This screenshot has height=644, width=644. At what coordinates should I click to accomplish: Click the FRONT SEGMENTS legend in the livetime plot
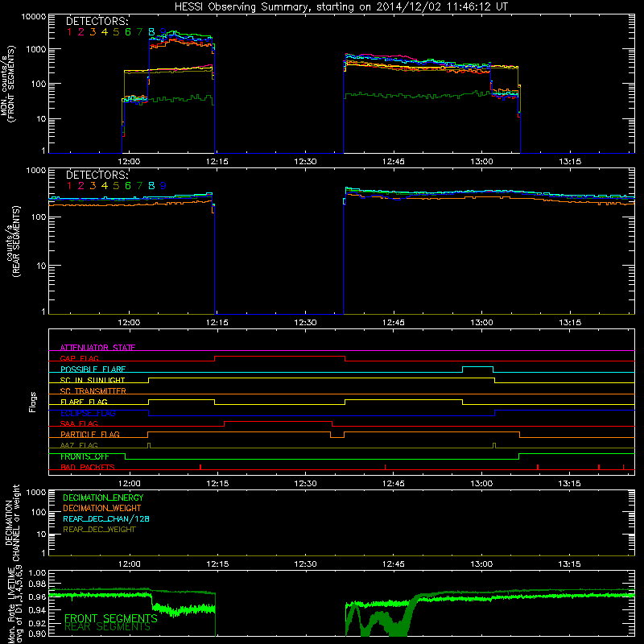[x=111, y=618]
